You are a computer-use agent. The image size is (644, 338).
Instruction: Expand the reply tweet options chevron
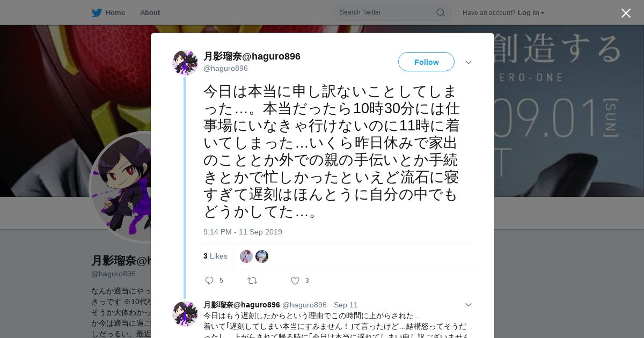(x=469, y=305)
